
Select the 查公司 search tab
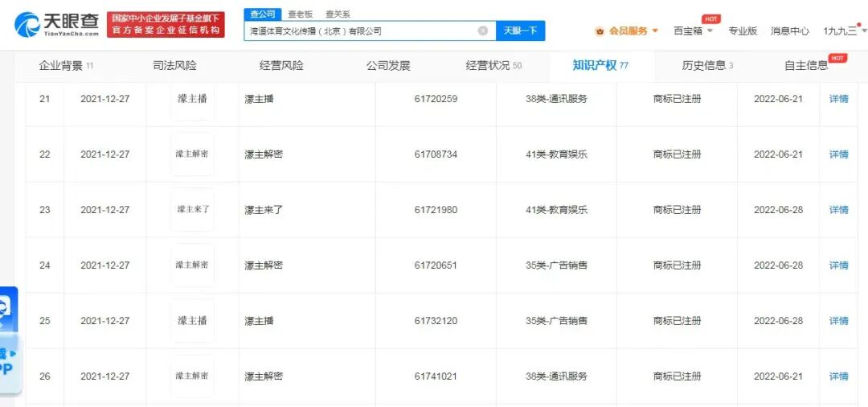tap(262, 14)
